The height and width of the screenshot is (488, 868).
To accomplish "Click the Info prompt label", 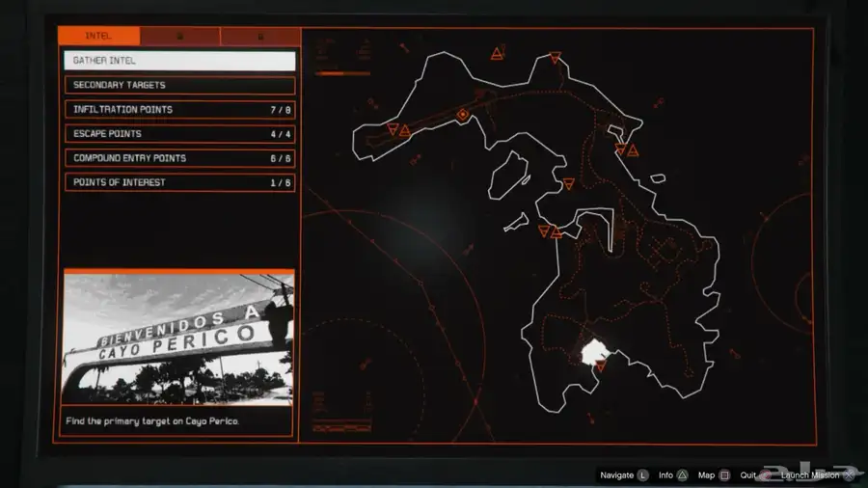I will click(665, 475).
